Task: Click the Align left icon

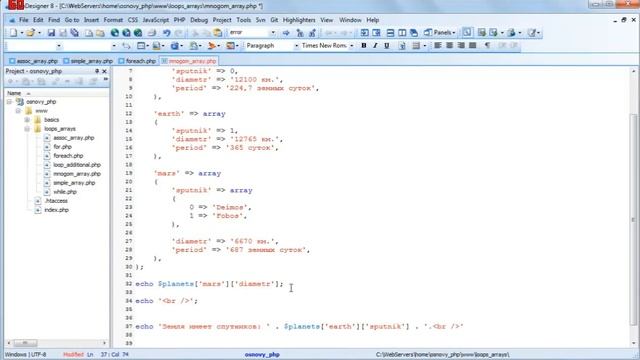Action: tap(438, 45)
